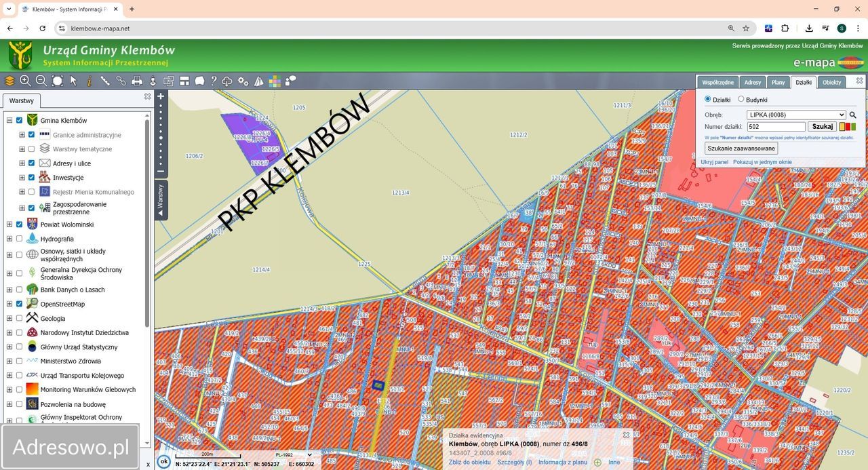868x470 pixels.
Task: Open the Obręb LIPKA (0008) dropdown
Action: pyautogui.click(x=796, y=115)
